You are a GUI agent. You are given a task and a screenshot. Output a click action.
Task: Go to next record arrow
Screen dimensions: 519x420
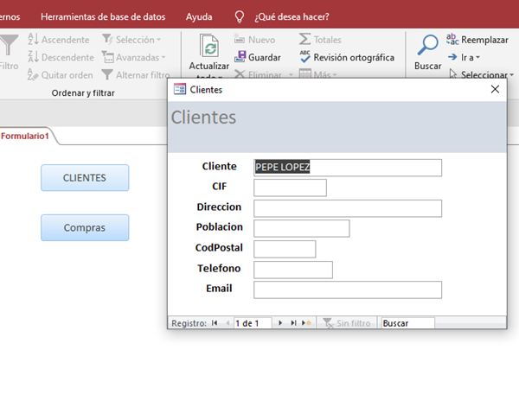coord(280,323)
